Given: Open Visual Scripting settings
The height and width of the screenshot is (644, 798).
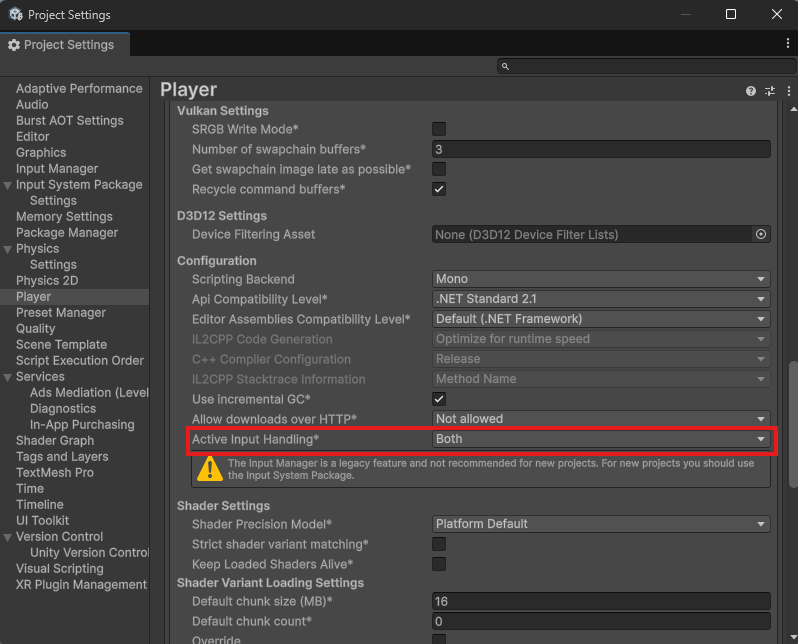Looking at the screenshot, I should 60,569.
